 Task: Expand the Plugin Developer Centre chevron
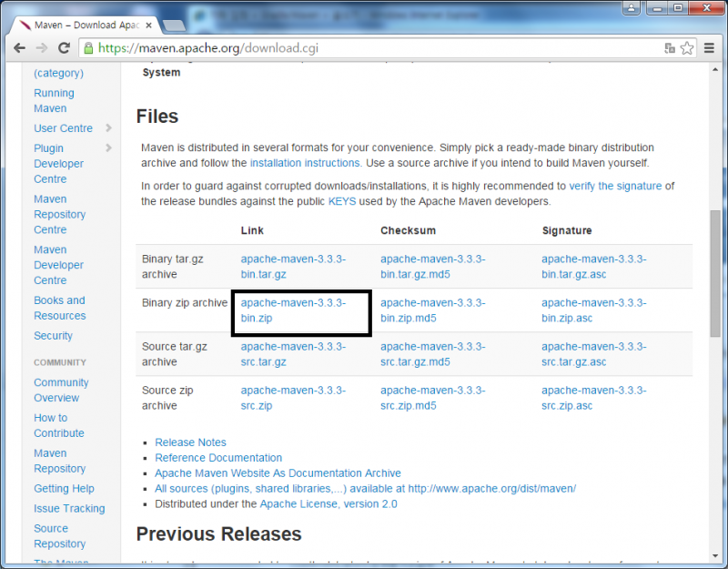(x=108, y=147)
